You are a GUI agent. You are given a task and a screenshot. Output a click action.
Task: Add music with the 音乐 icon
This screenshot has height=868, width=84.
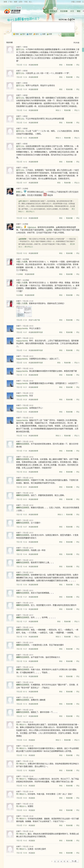[x=36, y=34]
